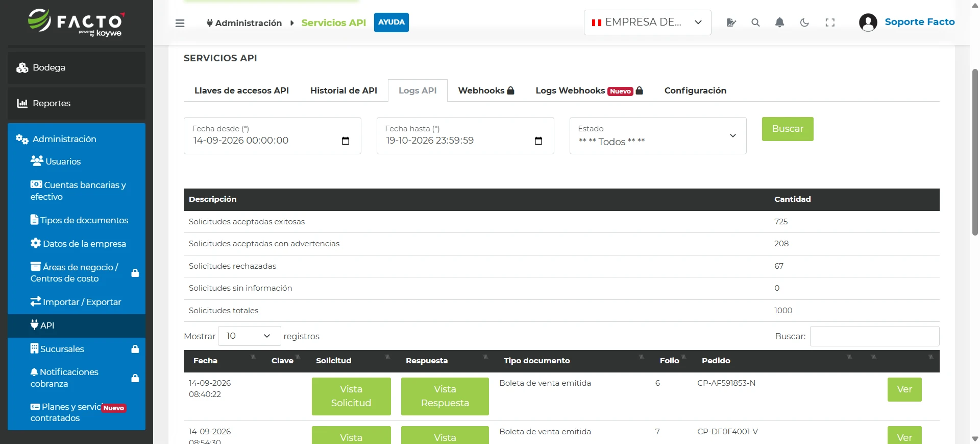This screenshot has height=444, width=980.
Task: Open Bodega in the sidebar
Action: 77,68
